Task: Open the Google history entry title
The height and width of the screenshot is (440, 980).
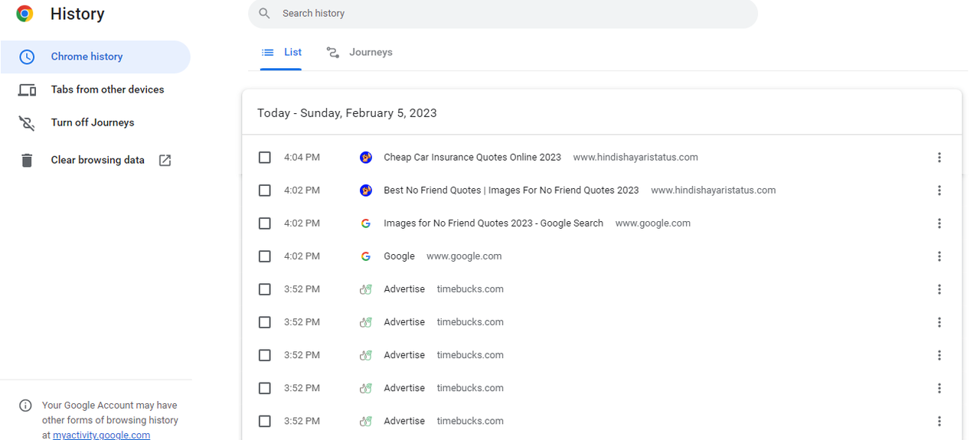Action: [x=400, y=256]
